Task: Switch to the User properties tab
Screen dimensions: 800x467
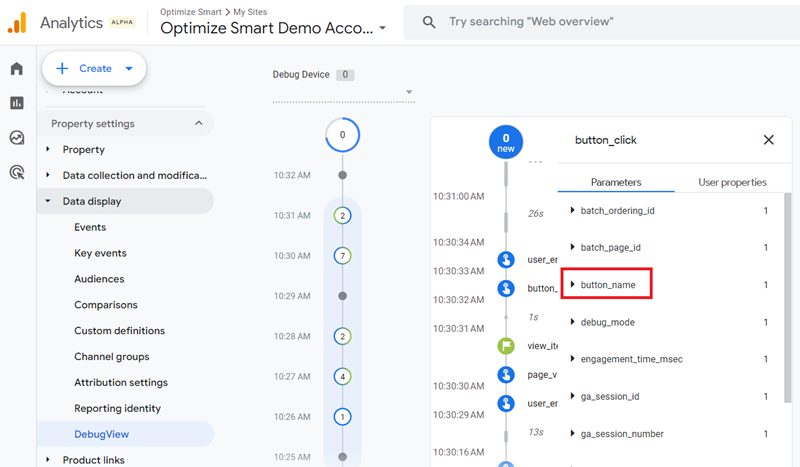Action: 732,182
